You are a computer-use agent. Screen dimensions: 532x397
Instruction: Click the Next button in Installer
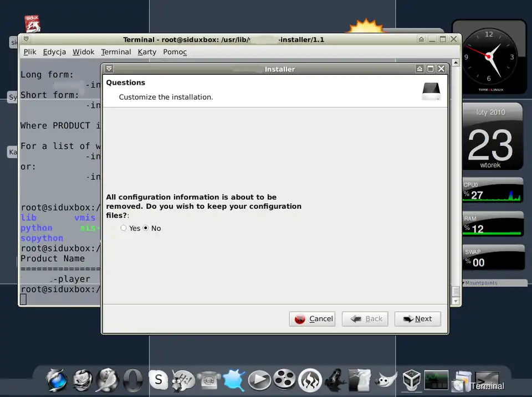click(417, 319)
